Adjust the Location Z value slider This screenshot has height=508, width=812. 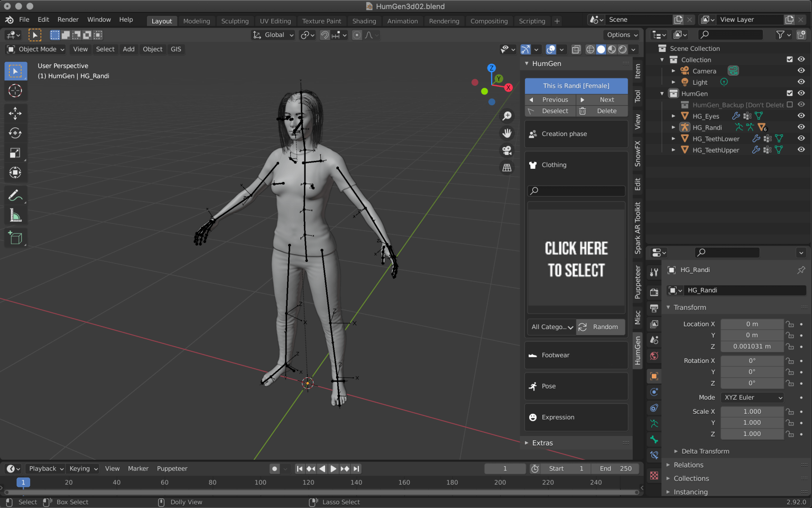[x=752, y=346]
